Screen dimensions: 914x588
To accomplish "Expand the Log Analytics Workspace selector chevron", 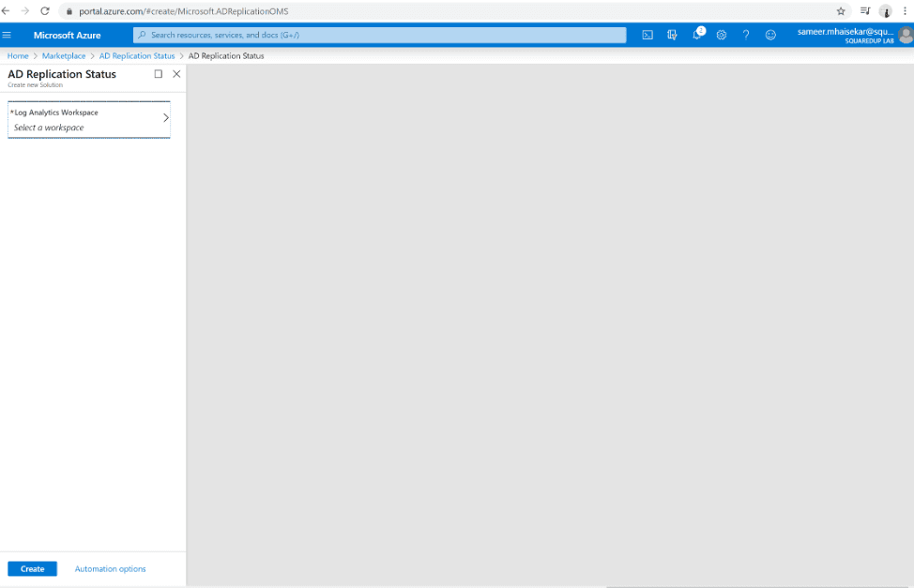I will (166, 118).
